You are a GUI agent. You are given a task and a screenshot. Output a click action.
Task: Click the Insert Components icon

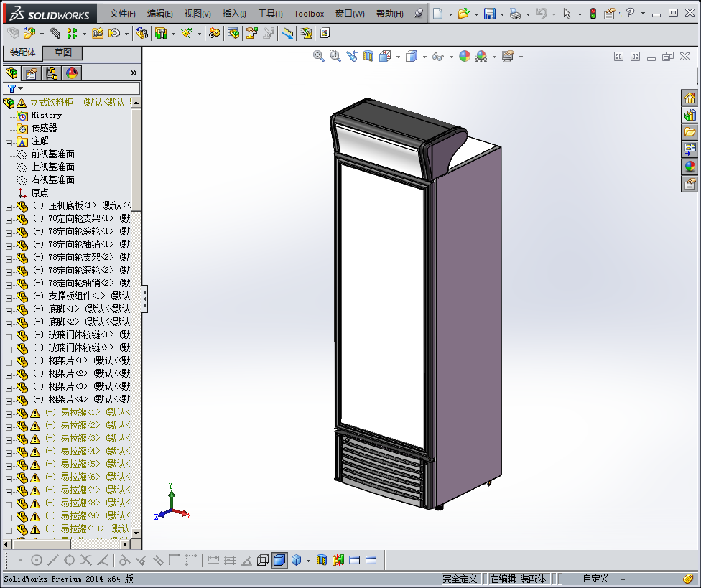point(29,33)
